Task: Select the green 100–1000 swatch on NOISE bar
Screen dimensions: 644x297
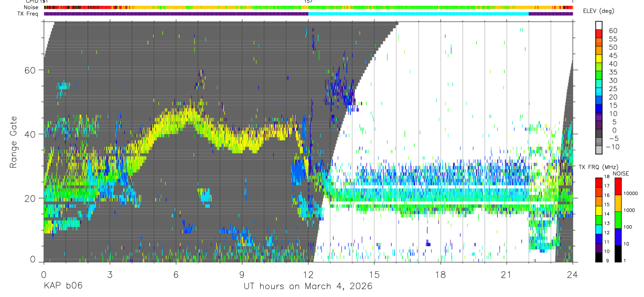Action: [618, 219]
